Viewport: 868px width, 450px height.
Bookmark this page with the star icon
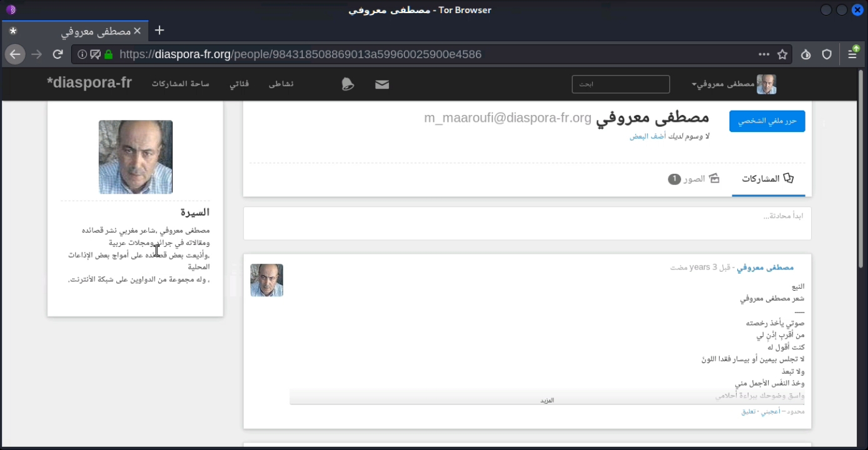[x=782, y=54]
